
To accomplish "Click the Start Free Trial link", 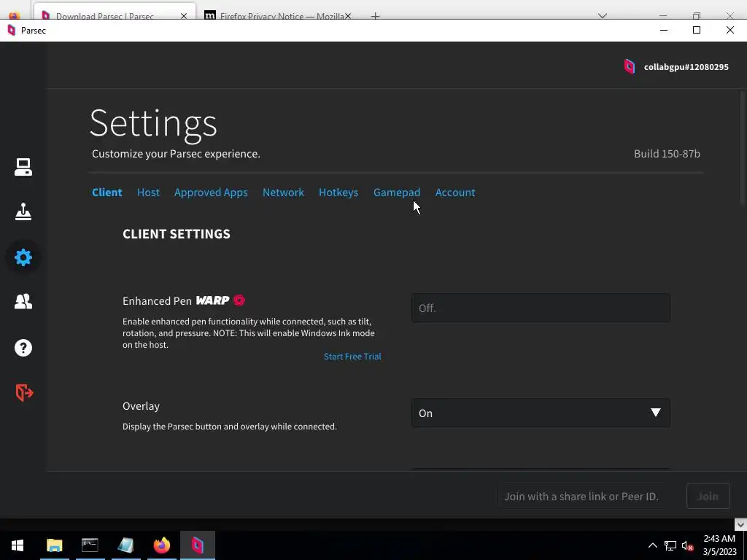I will [352, 357].
